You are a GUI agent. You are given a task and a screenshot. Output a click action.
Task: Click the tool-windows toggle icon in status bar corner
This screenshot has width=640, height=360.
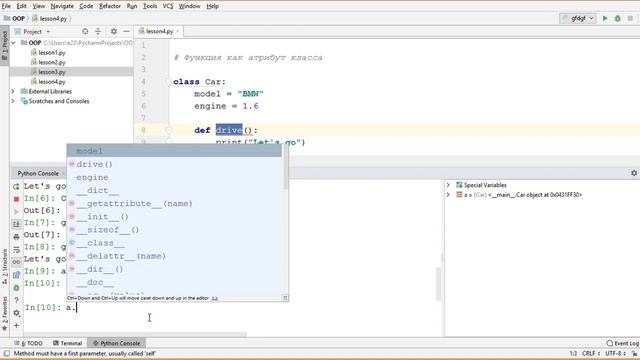[6, 353]
